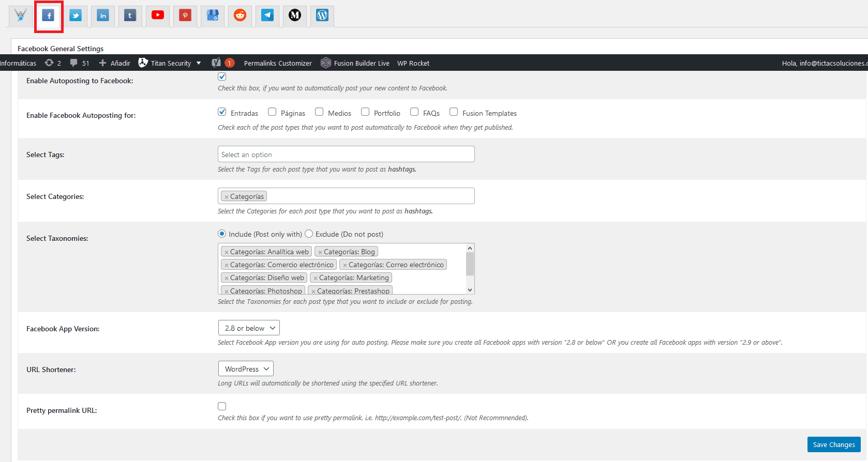Select Exclude (Do not post) radio
Screen dimensions: 868x462
point(309,234)
